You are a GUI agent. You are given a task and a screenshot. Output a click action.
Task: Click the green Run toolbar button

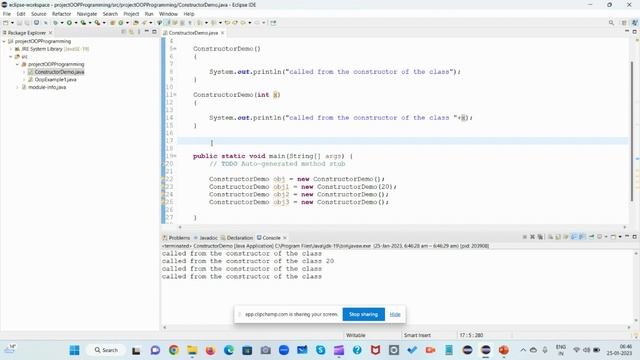click(69, 23)
